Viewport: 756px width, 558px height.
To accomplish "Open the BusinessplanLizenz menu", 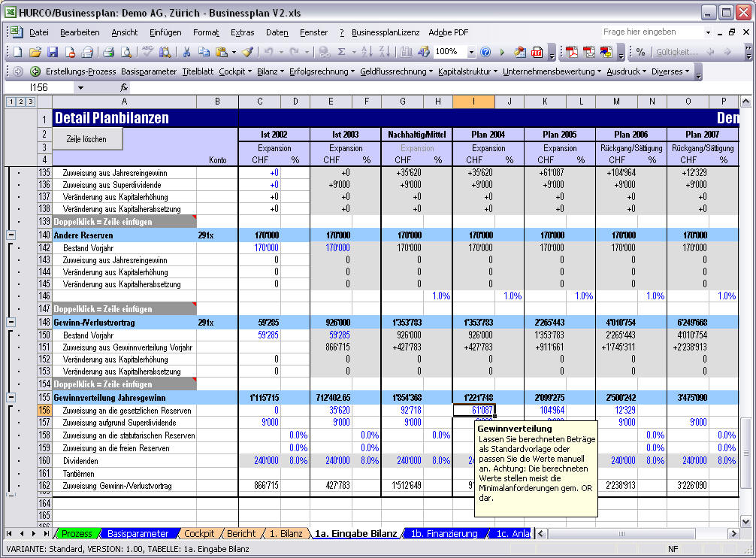I will 386,32.
